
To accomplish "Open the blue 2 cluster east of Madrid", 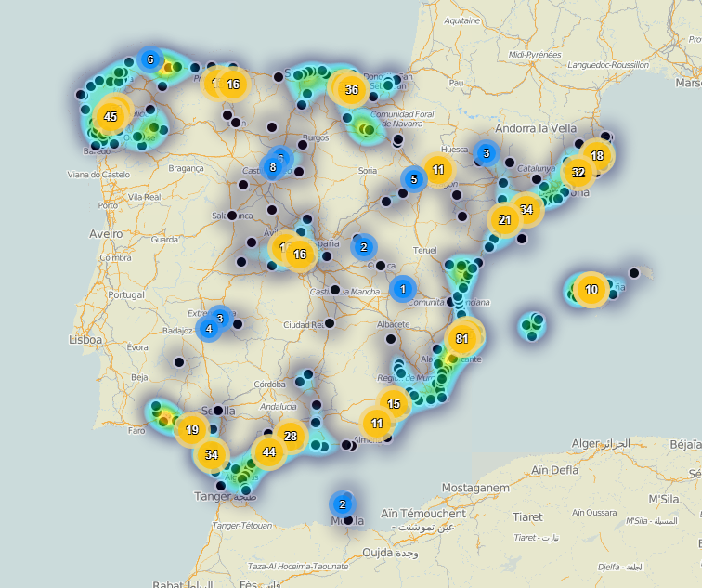I will pos(364,247).
